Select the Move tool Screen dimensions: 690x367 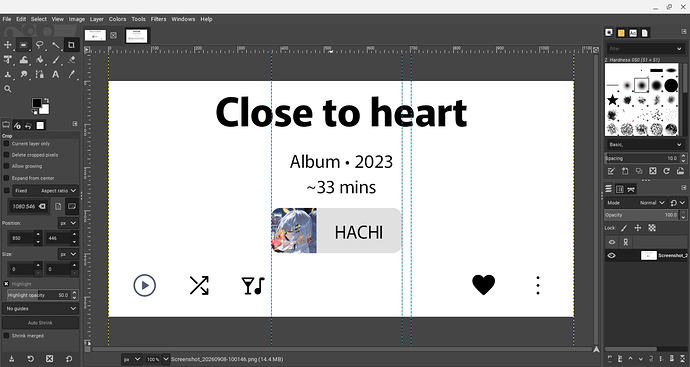(7, 45)
